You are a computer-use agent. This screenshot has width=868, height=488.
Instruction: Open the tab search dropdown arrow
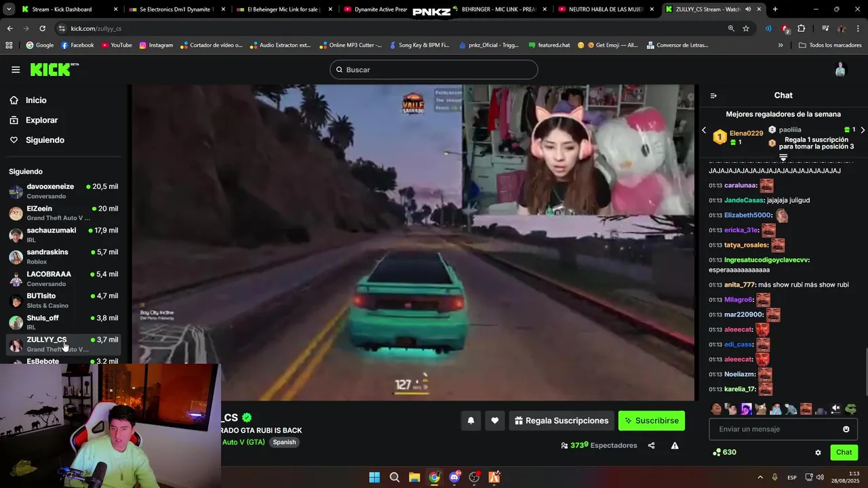pos(9,9)
